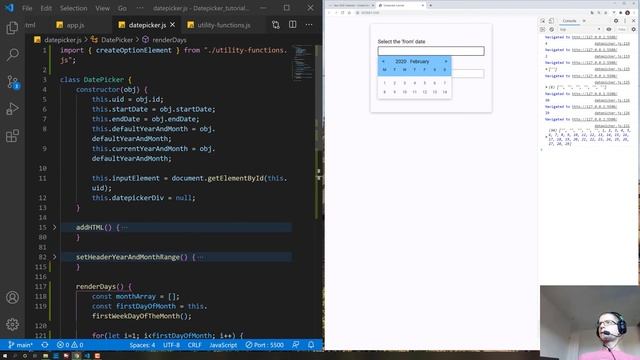The width and height of the screenshot is (640, 360).
Task: Open the Source Control view
Action: pos(12,82)
